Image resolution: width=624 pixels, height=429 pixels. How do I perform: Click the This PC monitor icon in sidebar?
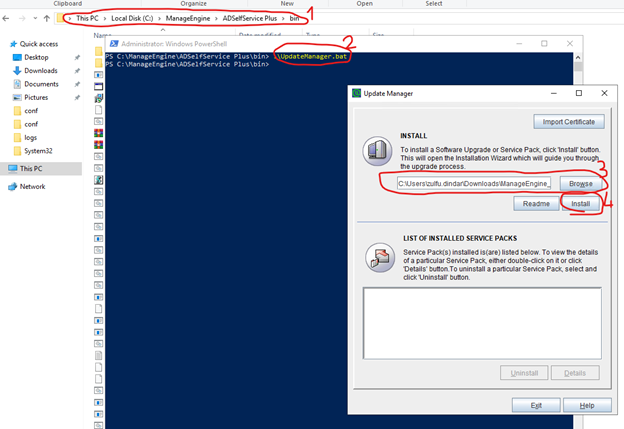13,168
